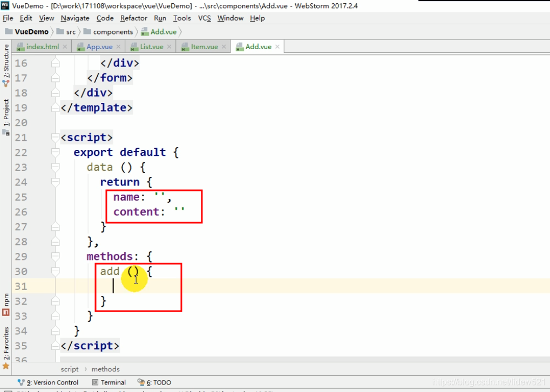The height and width of the screenshot is (392, 550).
Task: Collapse template fold marker on line 19
Action: [56, 107]
